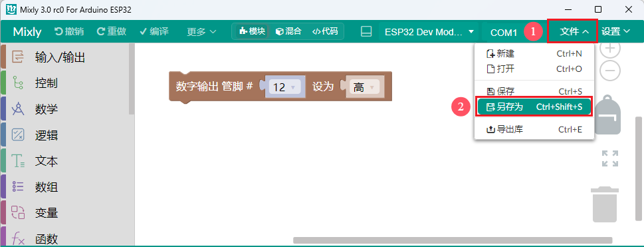The height and width of the screenshot is (247, 644).
Task: Switch to 模块 block view
Action: pyautogui.click(x=252, y=31)
